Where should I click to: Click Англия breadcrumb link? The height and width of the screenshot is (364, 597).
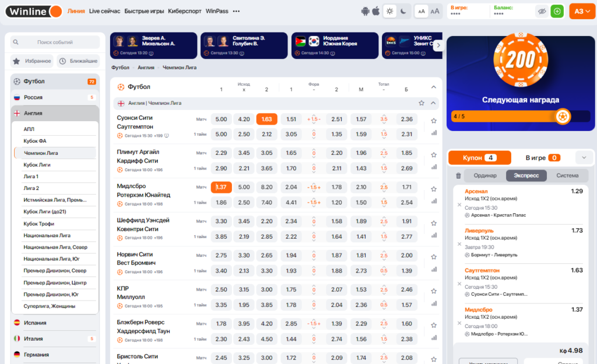pos(146,68)
